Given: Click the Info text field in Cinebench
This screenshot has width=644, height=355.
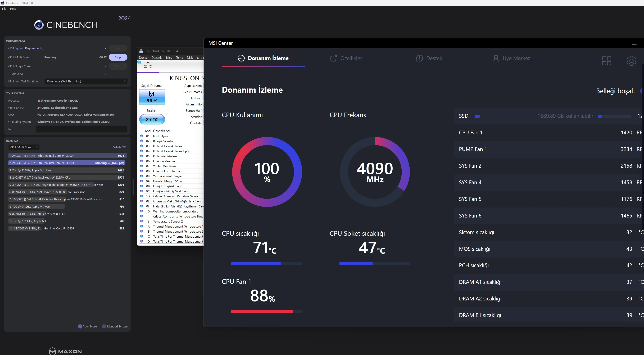Looking at the screenshot, I should coord(82,129).
